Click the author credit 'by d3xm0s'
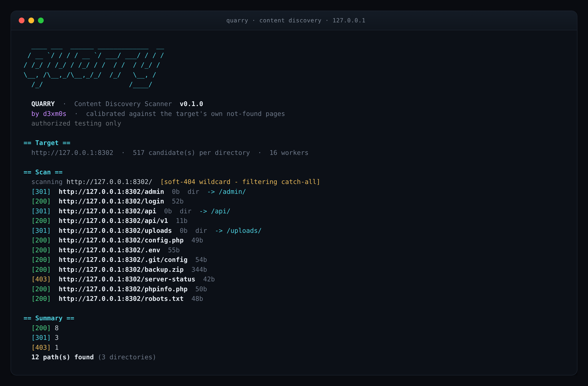 click(49, 114)
